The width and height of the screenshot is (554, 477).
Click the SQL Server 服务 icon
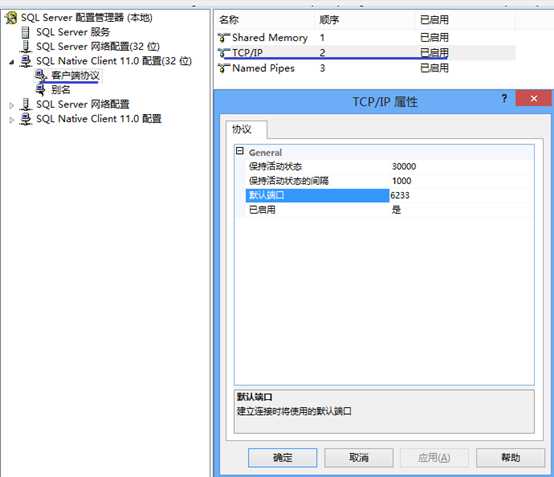point(25,32)
